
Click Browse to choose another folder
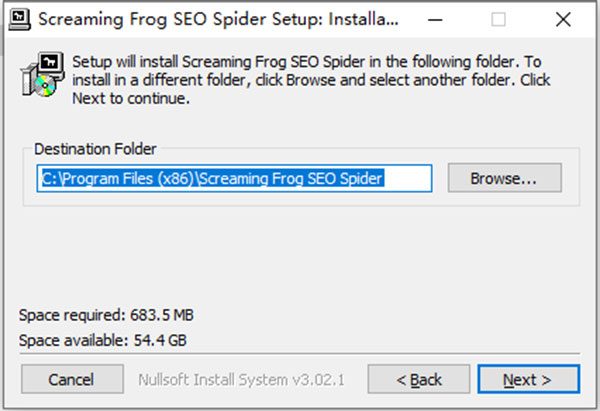tap(504, 178)
